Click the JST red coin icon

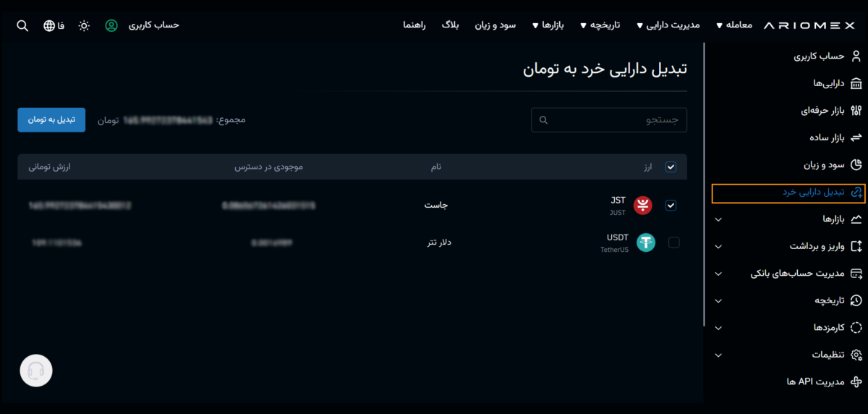tap(643, 206)
